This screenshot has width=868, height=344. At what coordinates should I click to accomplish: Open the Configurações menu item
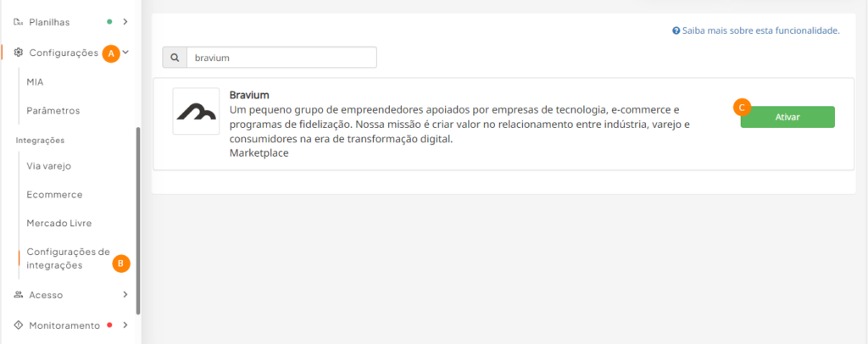pyautogui.click(x=64, y=53)
